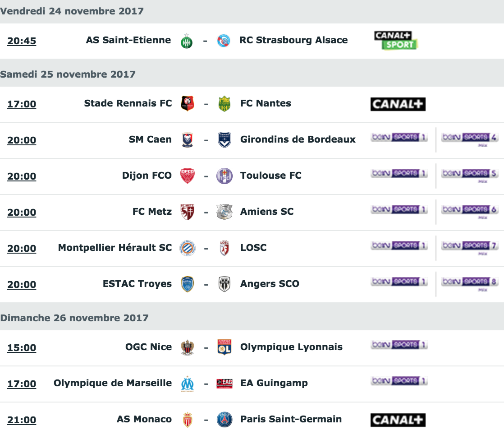Click the RC Strasbourg Alsace logo

pyautogui.click(x=224, y=41)
